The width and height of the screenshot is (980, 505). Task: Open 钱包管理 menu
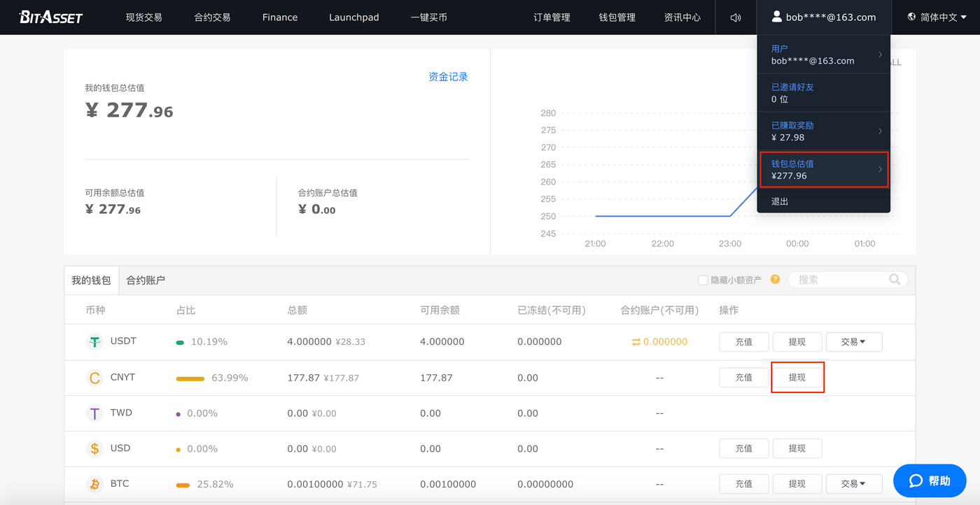point(617,17)
